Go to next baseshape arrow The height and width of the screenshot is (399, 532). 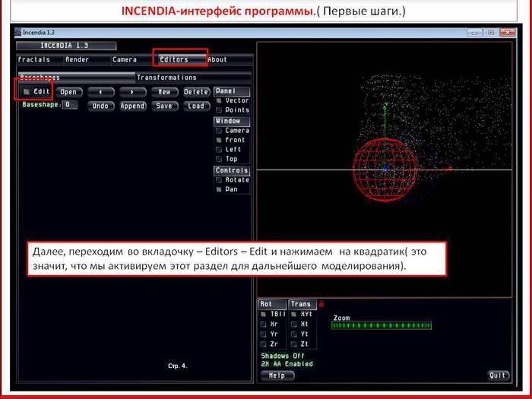pyautogui.click(x=132, y=92)
